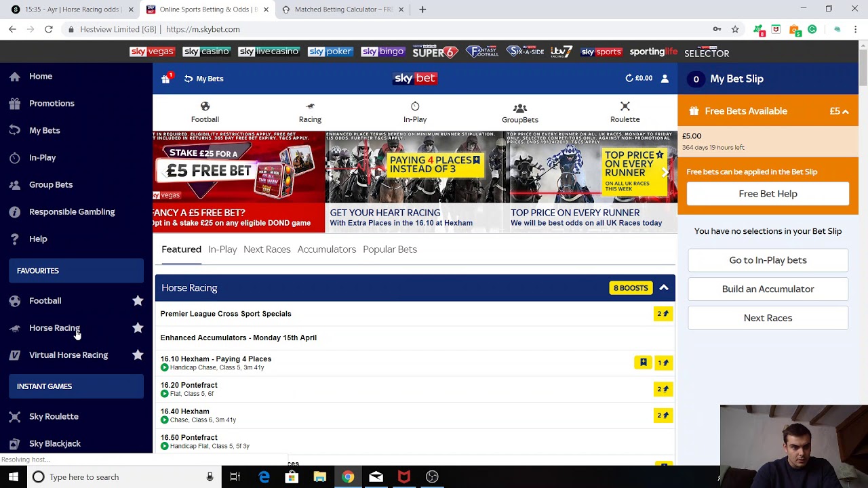The height and width of the screenshot is (488, 868).
Task: Open the gift promotions icon in header
Action: point(165,79)
